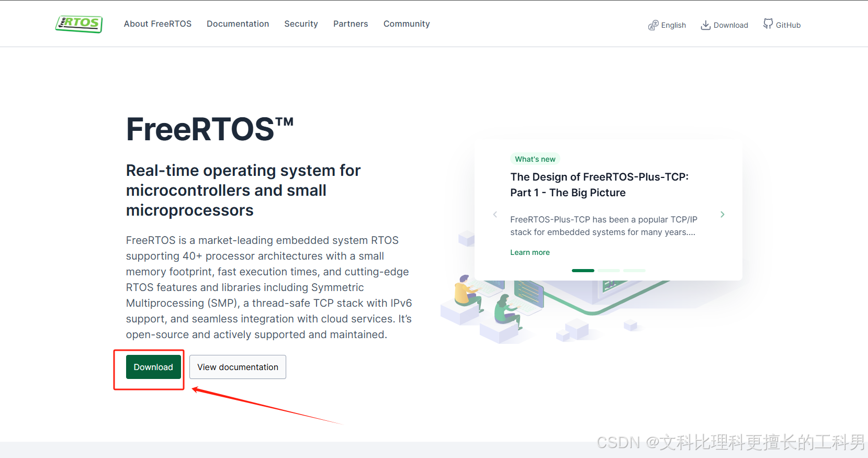Viewport: 868px width, 458px height.
Task: Open the GitHub link text
Action: point(788,25)
